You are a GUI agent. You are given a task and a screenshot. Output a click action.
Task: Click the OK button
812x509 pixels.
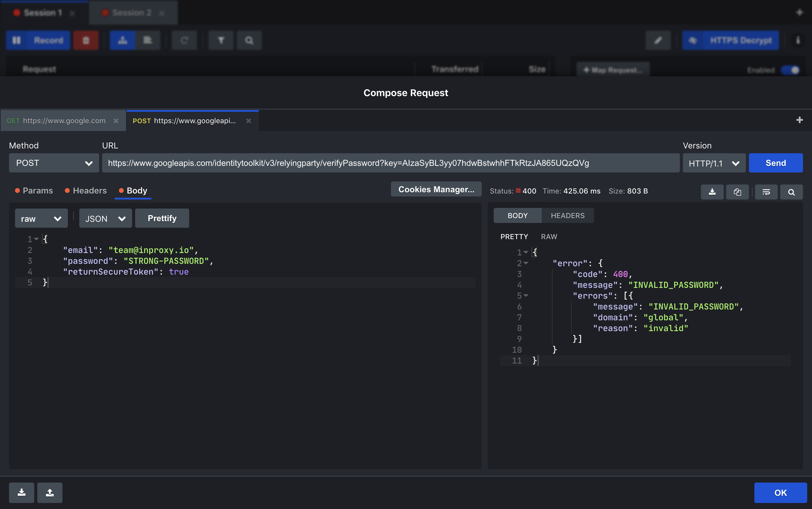pyautogui.click(x=780, y=492)
